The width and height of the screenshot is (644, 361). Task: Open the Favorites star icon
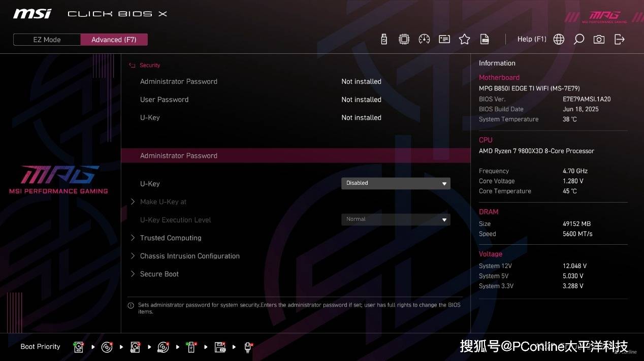464,39
